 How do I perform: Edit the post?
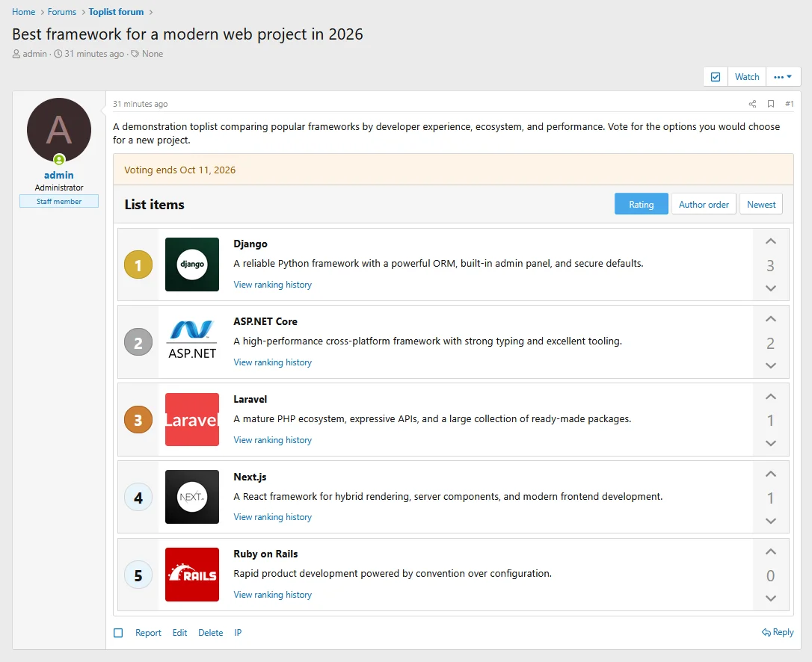tap(179, 633)
